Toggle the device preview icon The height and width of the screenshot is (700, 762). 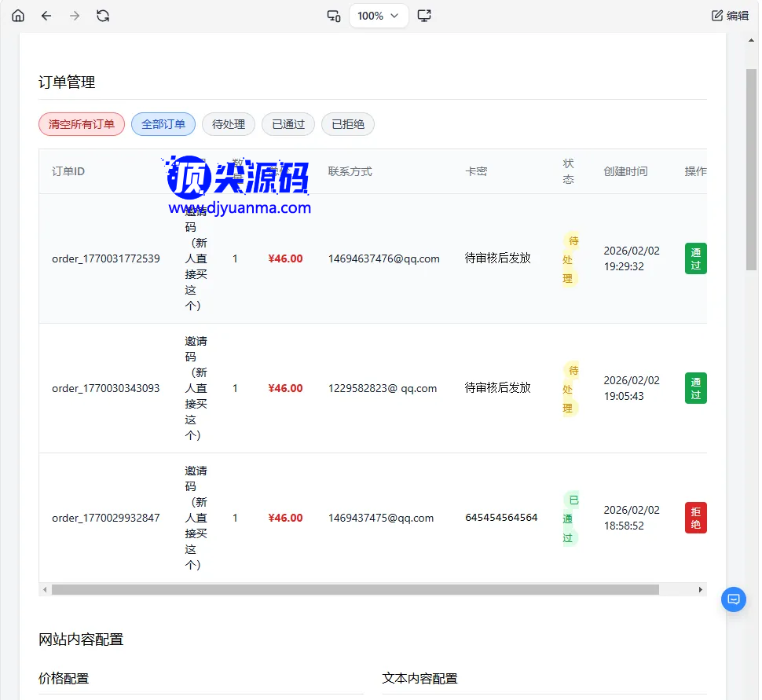(334, 16)
